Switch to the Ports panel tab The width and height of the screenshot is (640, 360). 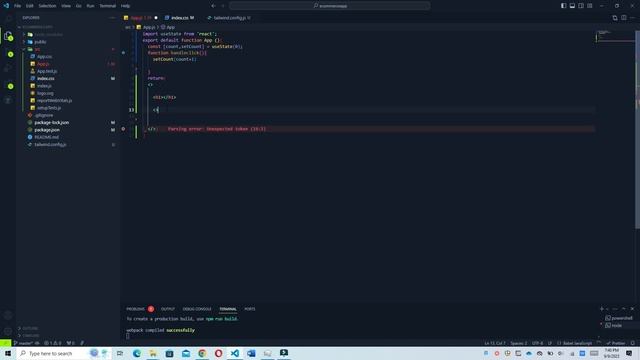250,309
